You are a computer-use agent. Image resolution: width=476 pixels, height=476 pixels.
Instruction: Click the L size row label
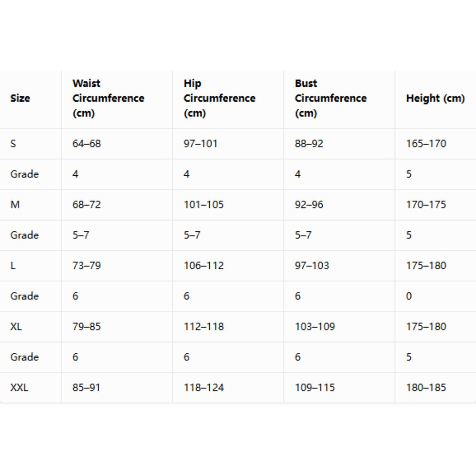[x=13, y=265]
